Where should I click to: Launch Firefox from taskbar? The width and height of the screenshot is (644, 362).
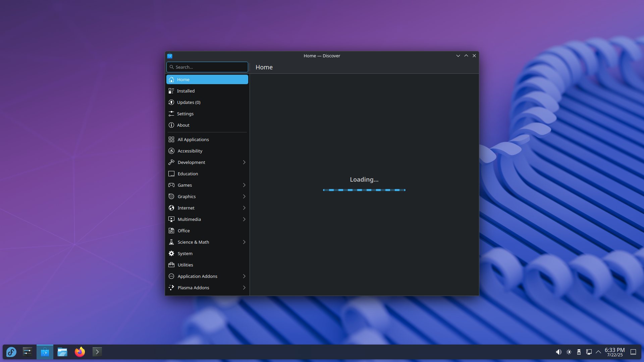[x=80, y=352]
